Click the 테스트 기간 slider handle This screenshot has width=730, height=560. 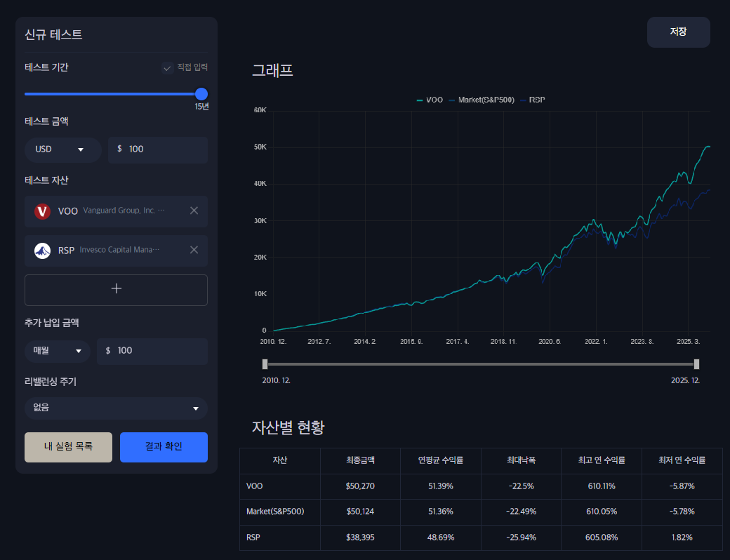201,94
